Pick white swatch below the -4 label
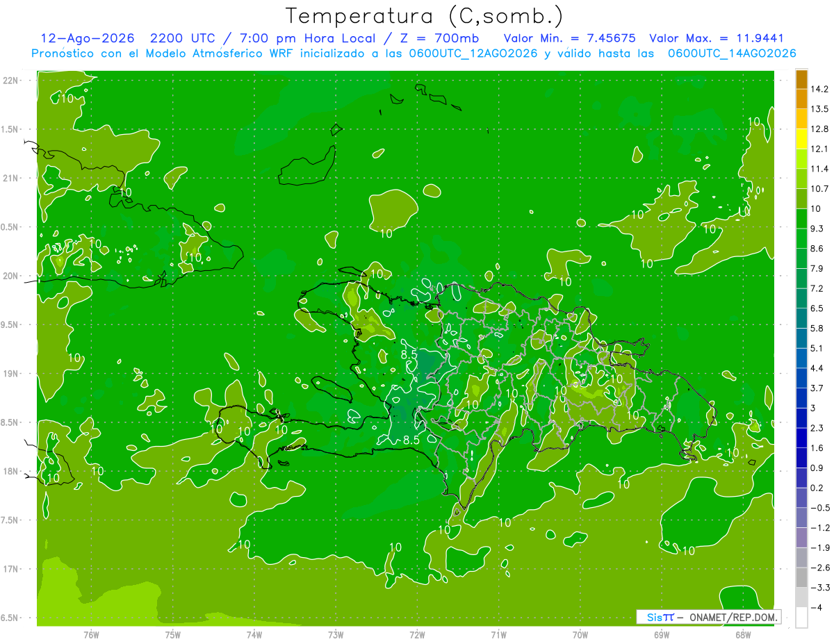The image size is (834, 644). [x=801, y=617]
